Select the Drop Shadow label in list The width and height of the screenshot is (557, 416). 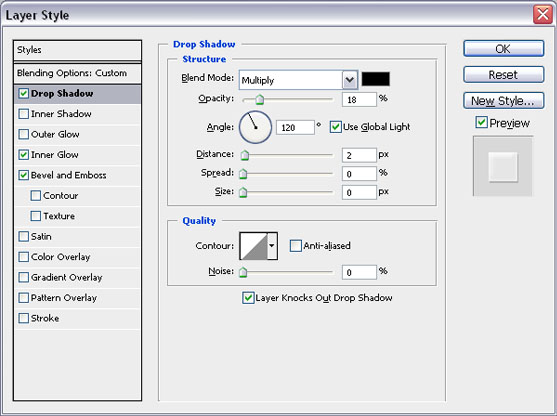point(62,93)
